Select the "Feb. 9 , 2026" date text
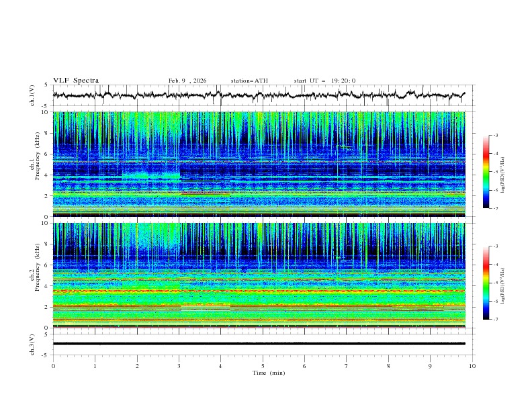 (187, 81)
